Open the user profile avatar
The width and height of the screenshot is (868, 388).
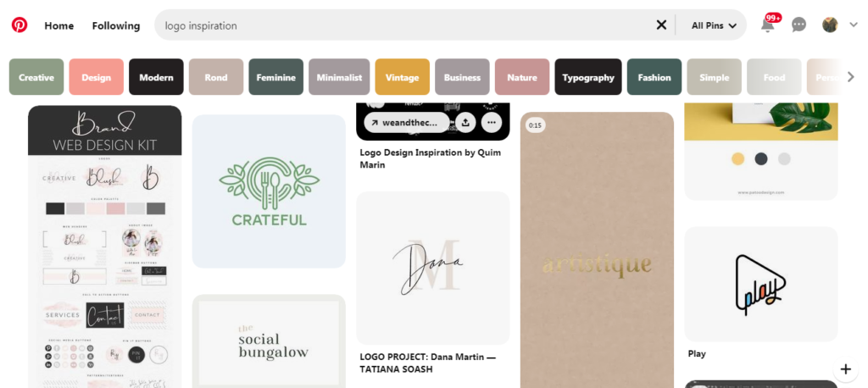(x=830, y=25)
